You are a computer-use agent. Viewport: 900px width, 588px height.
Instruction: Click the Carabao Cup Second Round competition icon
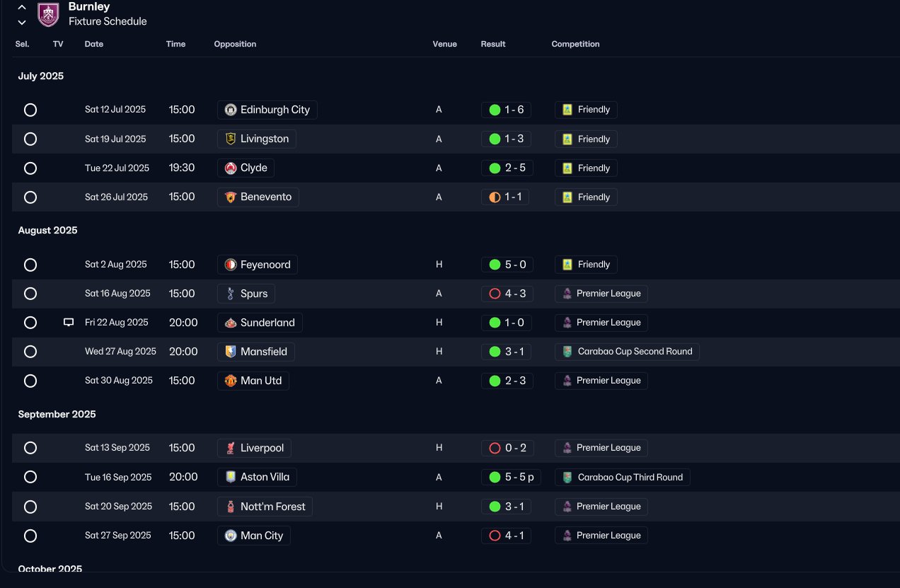click(567, 352)
